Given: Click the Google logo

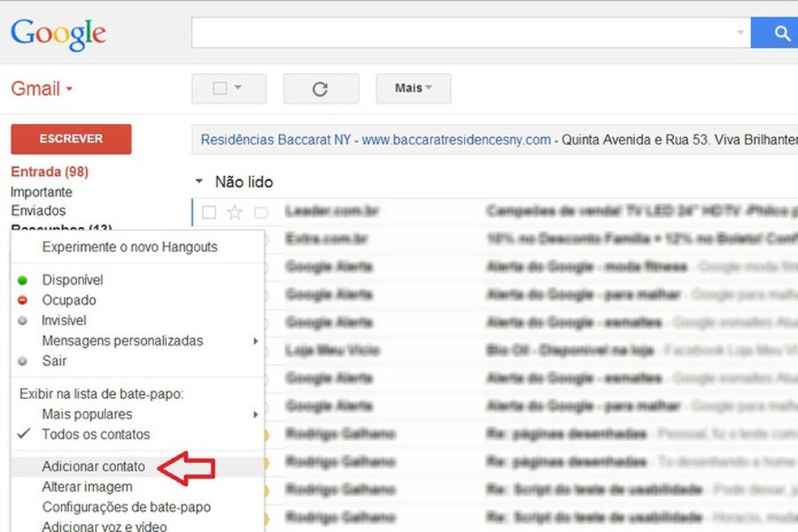Looking at the screenshot, I should coord(58,33).
